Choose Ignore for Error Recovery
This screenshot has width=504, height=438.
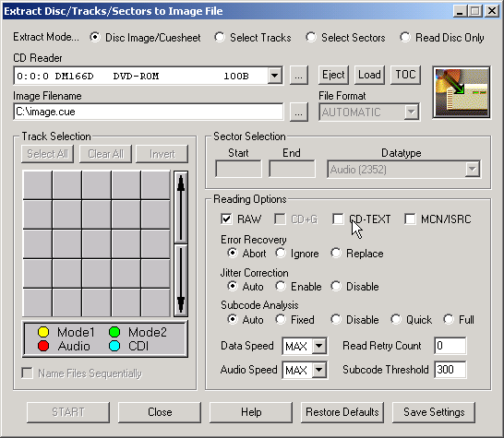coord(281,253)
